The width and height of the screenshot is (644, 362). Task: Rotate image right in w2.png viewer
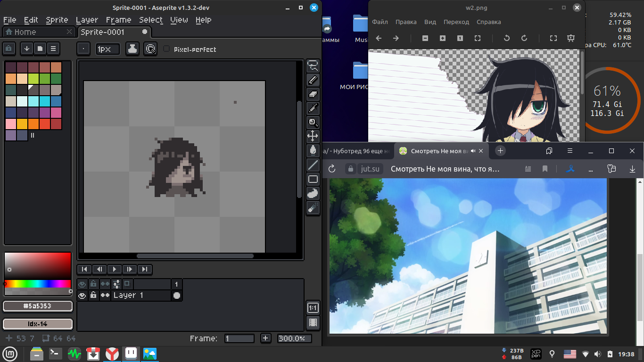pos(524,38)
